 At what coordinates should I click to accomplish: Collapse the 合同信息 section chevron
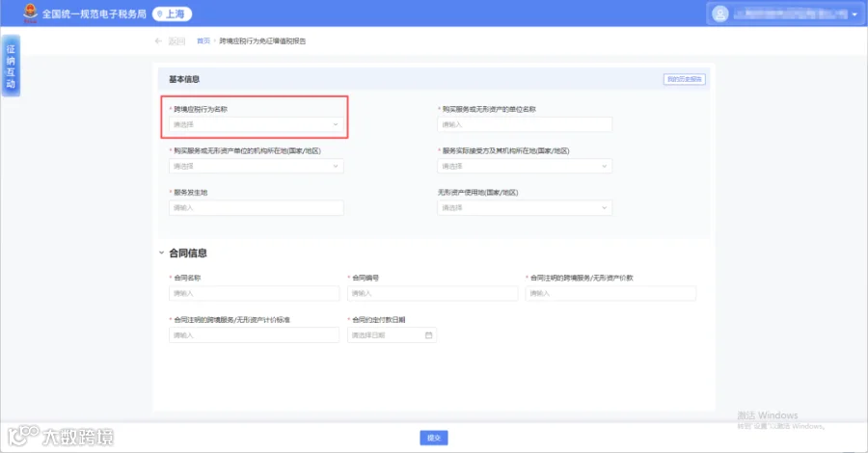162,253
